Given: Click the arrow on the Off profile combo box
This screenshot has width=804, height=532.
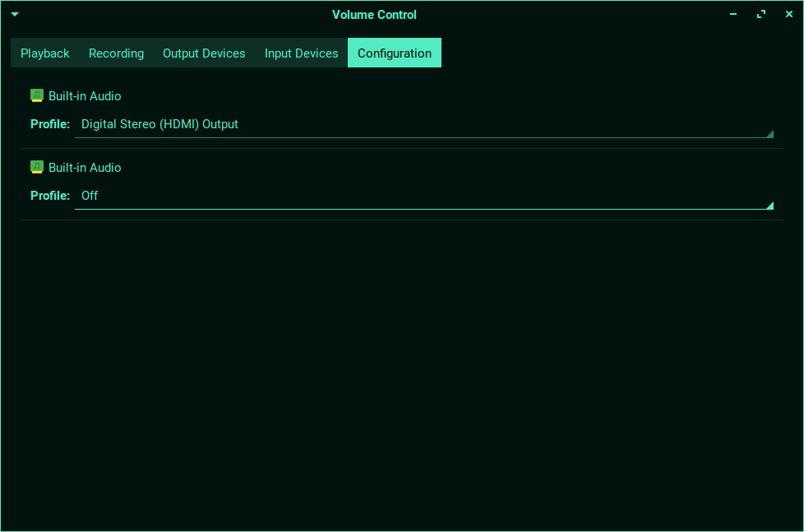Looking at the screenshot, I should point(769,205).
